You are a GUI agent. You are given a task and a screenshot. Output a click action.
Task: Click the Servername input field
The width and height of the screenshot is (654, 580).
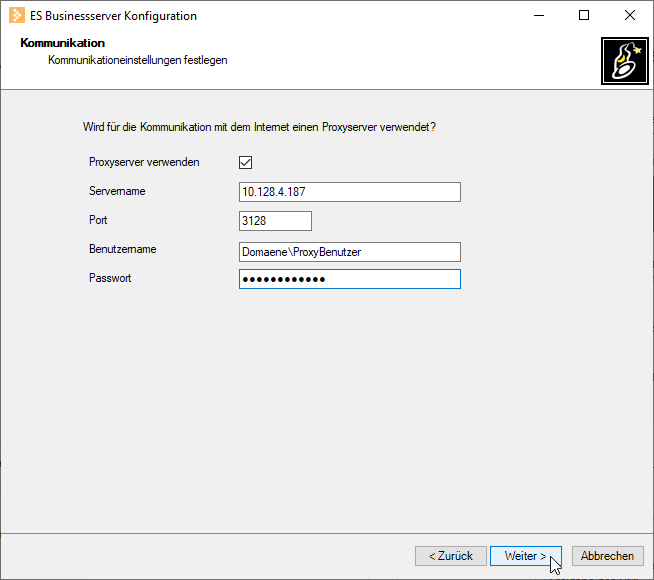350,192
